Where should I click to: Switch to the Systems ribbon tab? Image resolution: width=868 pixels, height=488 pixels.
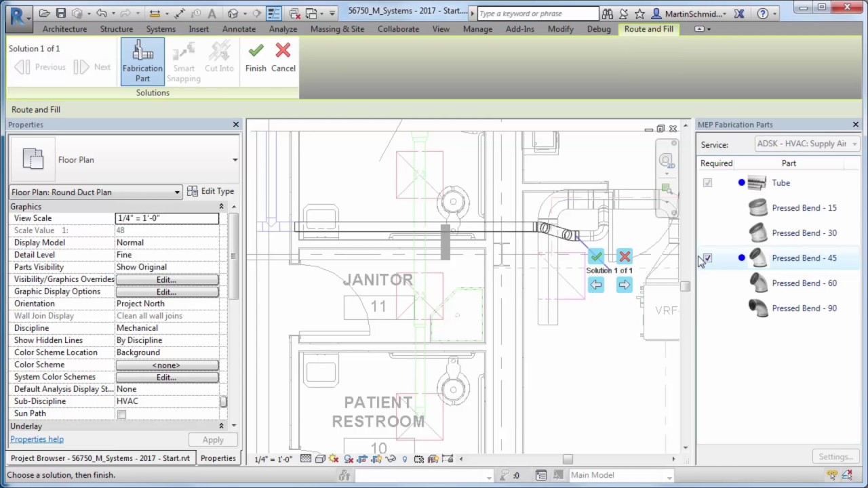pyautogui.click(x=161, y=29)
